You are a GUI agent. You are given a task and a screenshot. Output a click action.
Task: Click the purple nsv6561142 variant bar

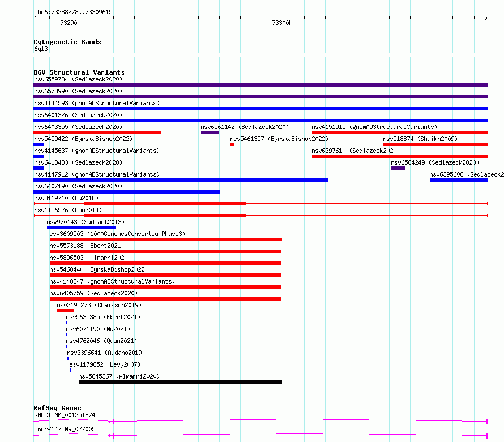click(x=210, y=132)
